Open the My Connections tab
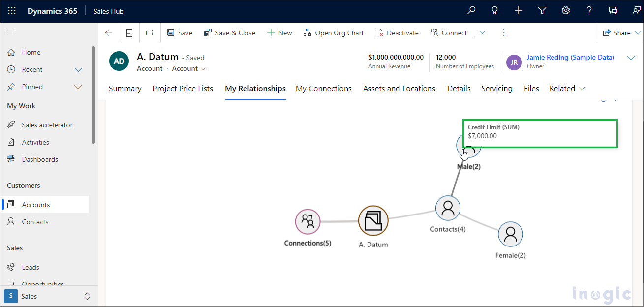 click(324, 89)
